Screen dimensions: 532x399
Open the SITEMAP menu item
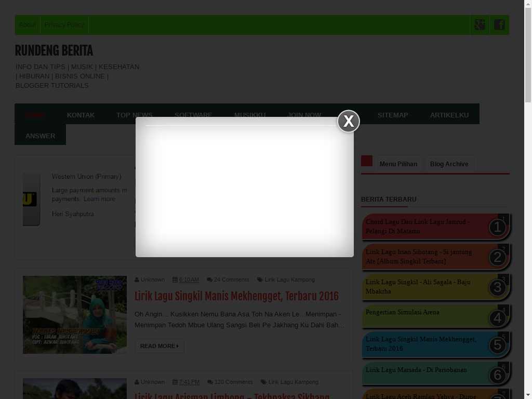393,115
